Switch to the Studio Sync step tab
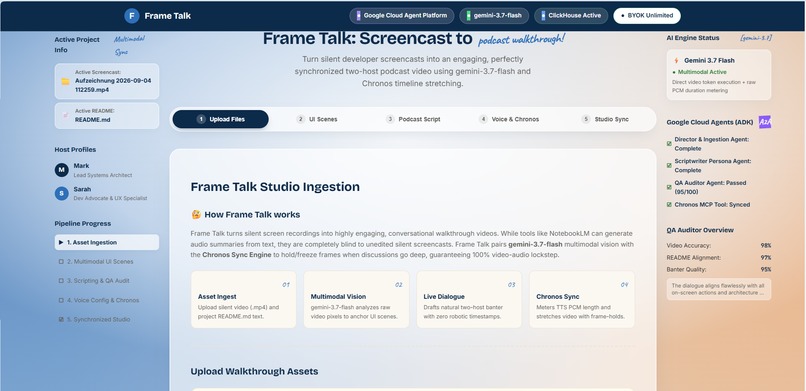Image resolution: width=806 pixels, height=391 pixels. click(605, 119)
